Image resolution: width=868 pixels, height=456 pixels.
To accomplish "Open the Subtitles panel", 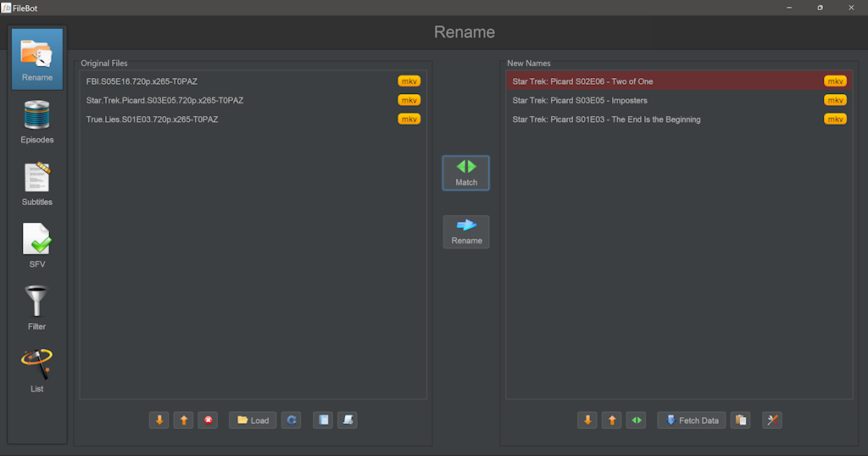I will click(37, 184).
